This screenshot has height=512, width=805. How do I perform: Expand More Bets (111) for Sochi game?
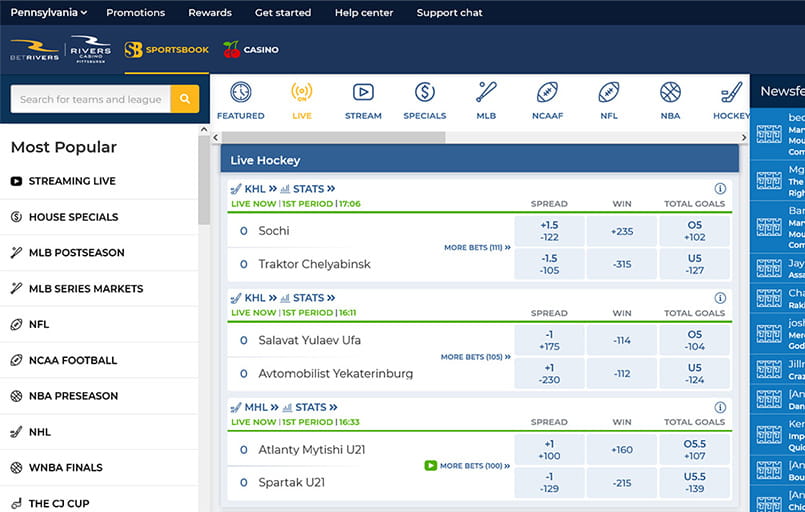point(477,247)
